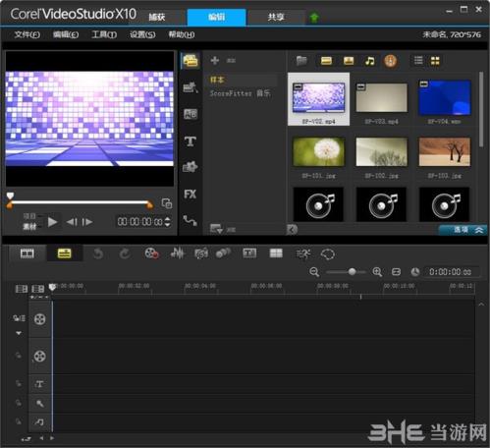Image resolution: width=490 pixels, height=448 pixels.
Task: Click Fit project in timeline window icon
Action: [396, 272]
